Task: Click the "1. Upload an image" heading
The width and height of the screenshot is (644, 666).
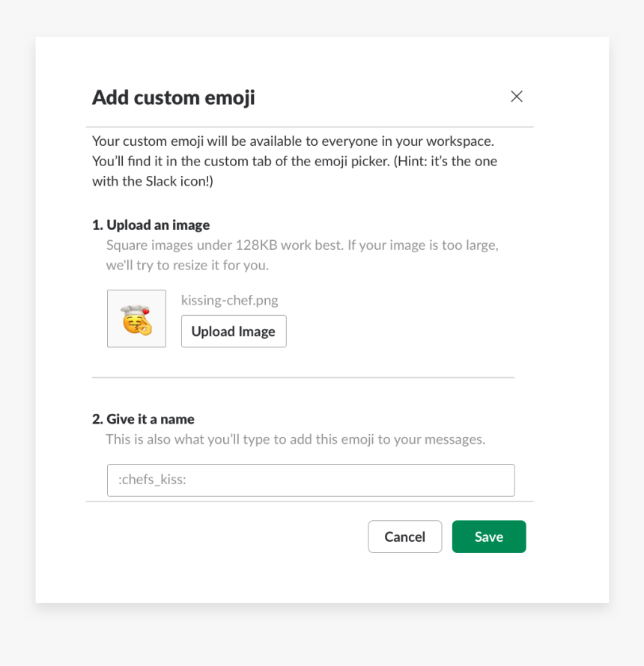Action: 151,224
